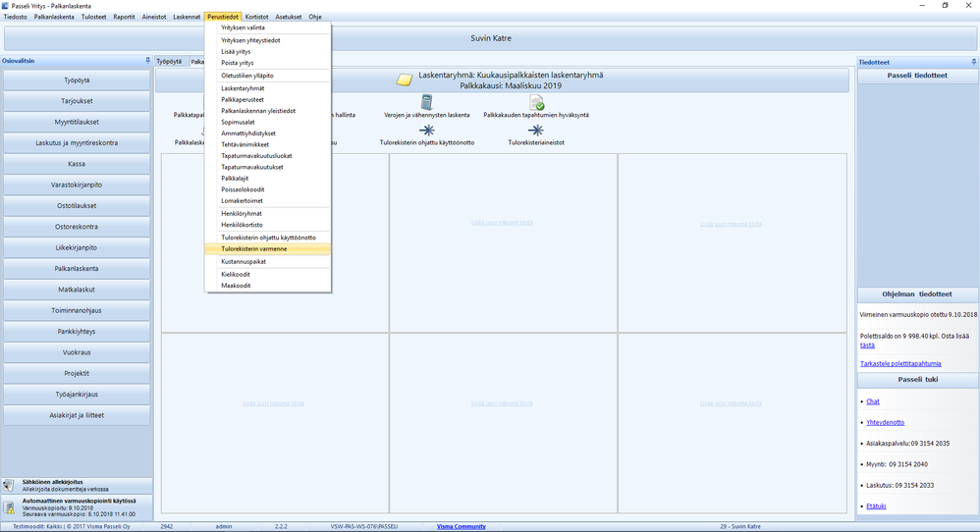Open Asiakirjat ja liitteet module
Screen dimensions: 980x532
[x=77, y=415]
